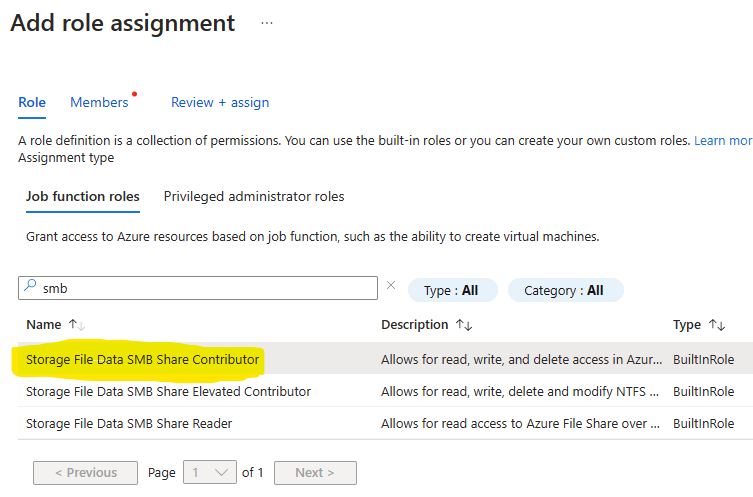Click BuiltInRole cell in the SMB Share Reader row

(704, 424)
